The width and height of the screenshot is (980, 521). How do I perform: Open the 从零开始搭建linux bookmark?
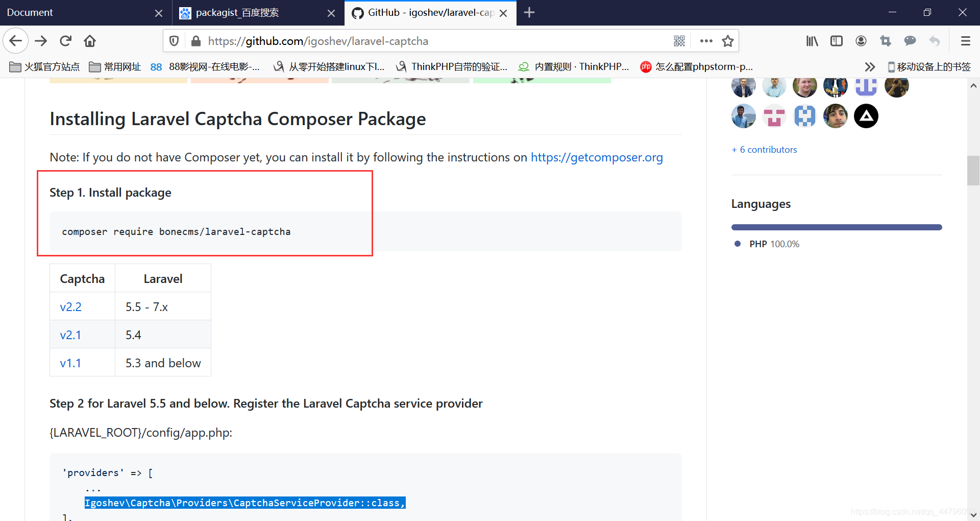[x=329, y=67]
